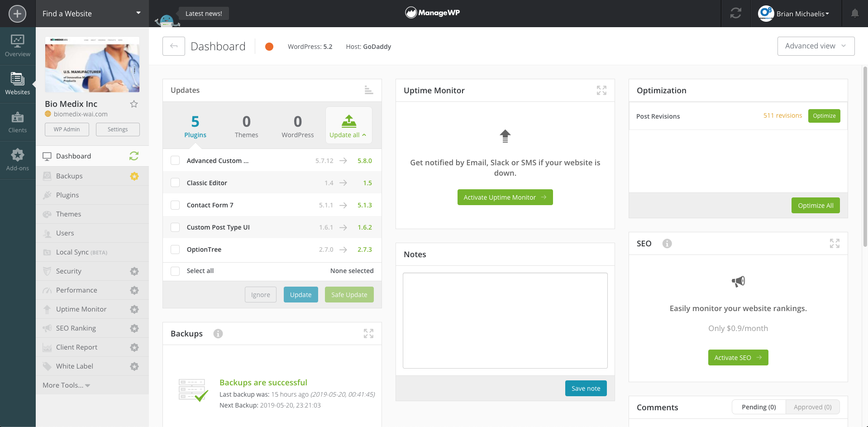868x427 pixels.
Task: Click the White Label add-on gear icon
Action: pos(134,366)
